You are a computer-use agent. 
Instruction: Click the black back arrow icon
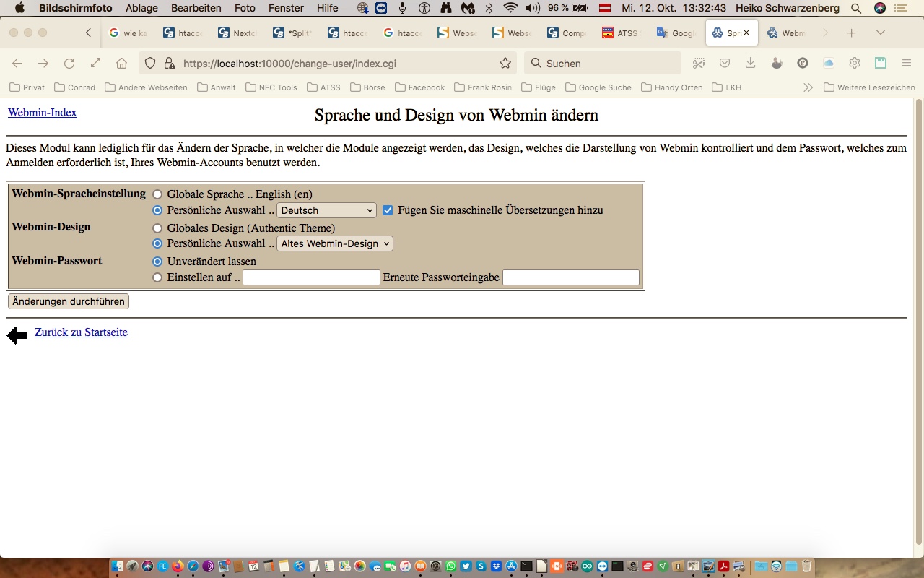pyautogui.click(x=17, y=335)
